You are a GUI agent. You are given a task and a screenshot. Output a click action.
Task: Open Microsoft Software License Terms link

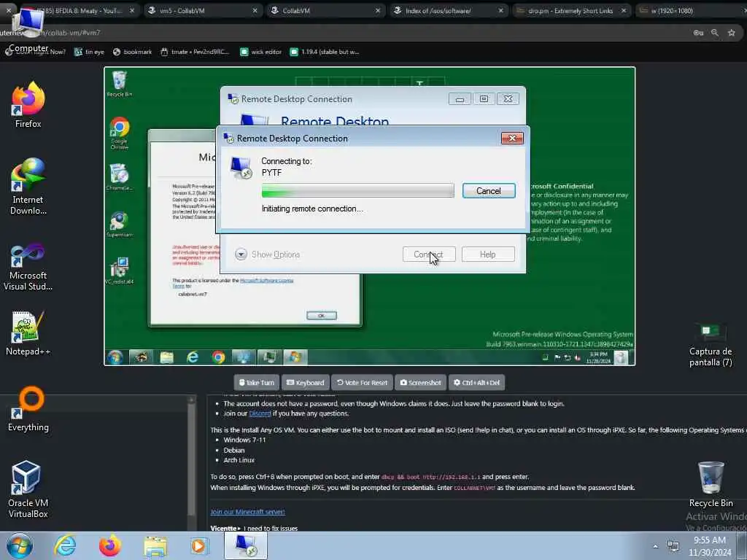pyautogui.click(x=267, y=281)
